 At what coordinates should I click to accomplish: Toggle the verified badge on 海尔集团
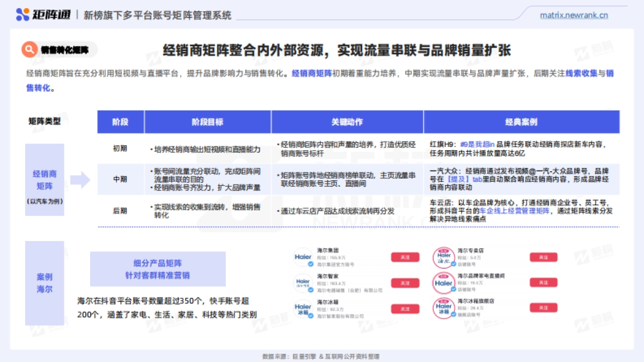pyautogui.click(x=310, y=263)
